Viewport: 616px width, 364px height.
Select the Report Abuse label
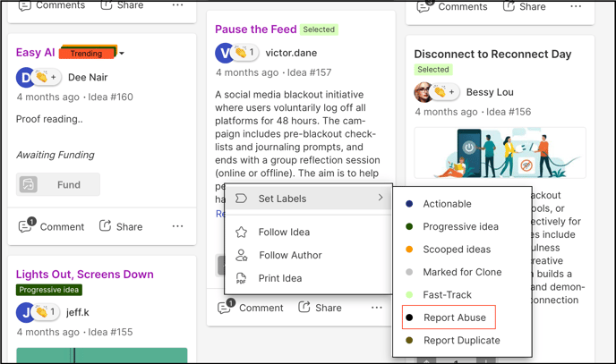click(449, 317)
